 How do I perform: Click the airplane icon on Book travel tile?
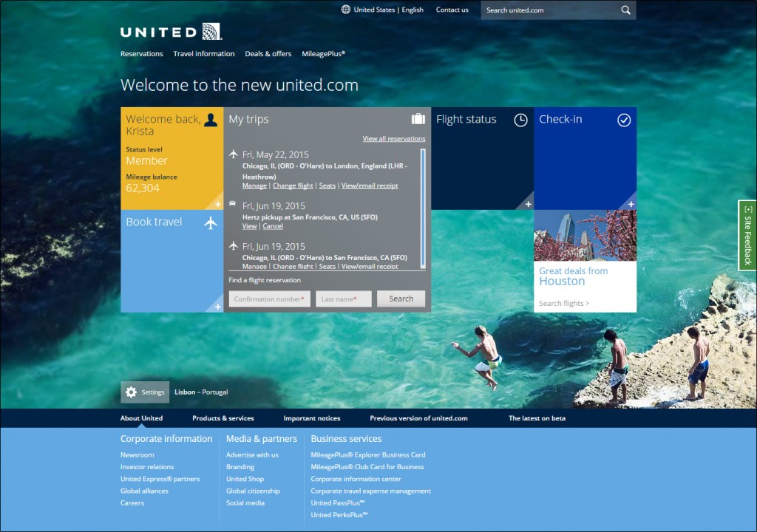pyautogui.click(x=211, y=222)
